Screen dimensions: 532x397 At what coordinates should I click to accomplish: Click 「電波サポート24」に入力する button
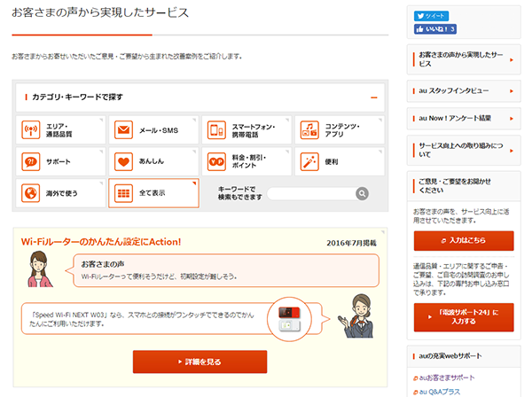point(464,317)
